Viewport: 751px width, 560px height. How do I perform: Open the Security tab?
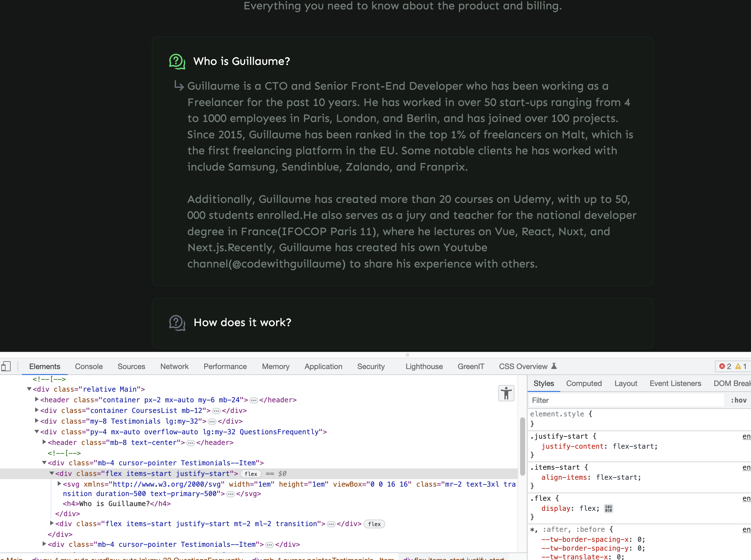(x=371, y=367)
